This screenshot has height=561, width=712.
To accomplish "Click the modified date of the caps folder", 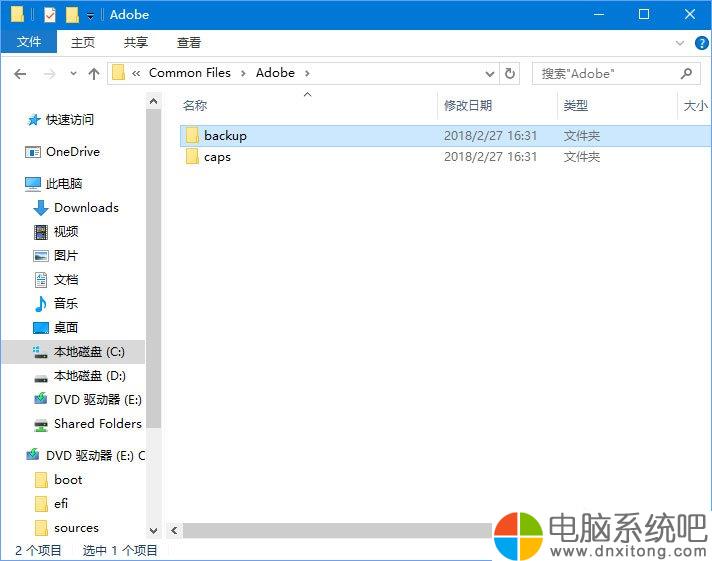I will pyautogui.click(x=490, y=157).
